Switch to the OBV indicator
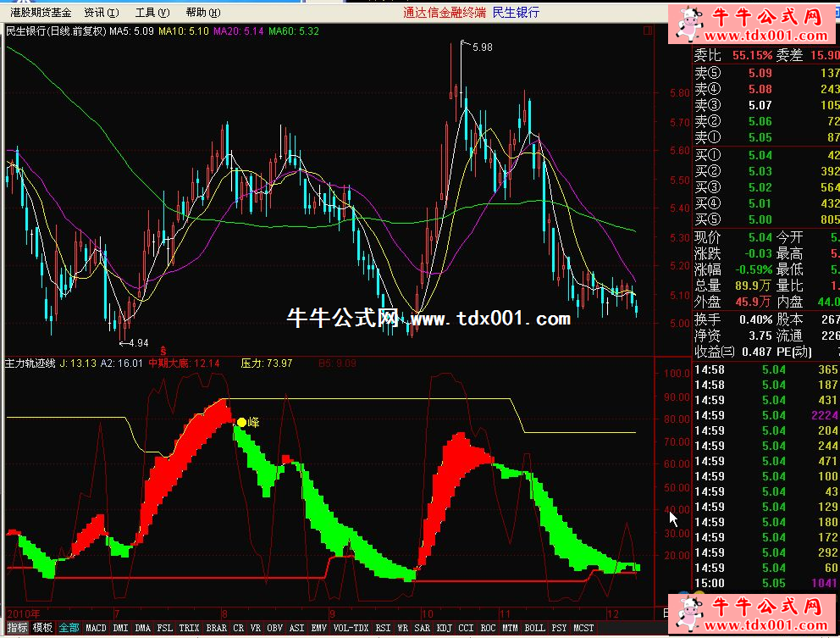This screenshot has height=638, width=840. [275, 627]
